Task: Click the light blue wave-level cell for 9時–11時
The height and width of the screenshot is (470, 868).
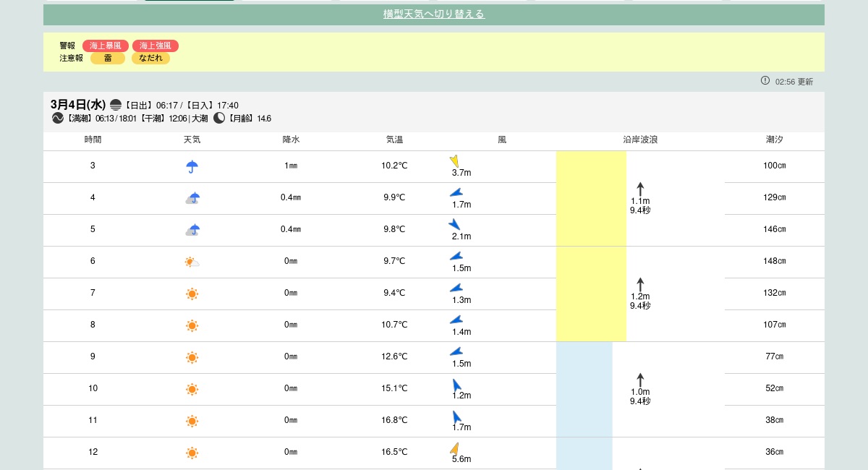Action: (x=584, y=389)
